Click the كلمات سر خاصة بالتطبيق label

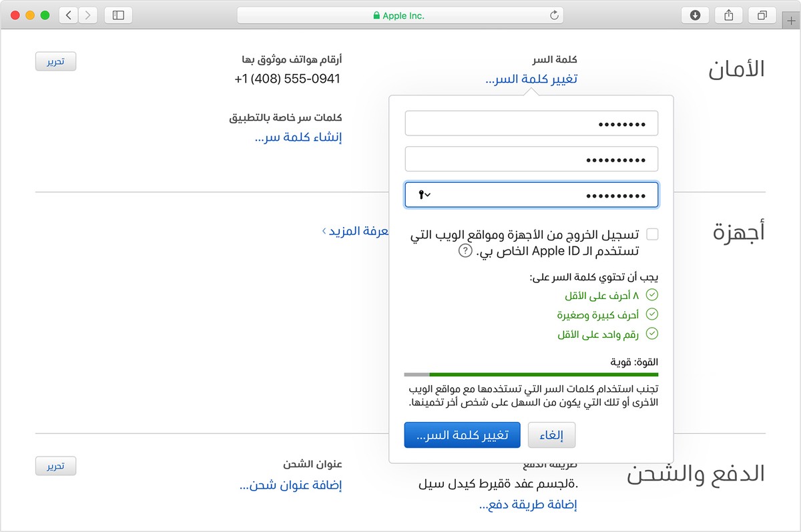coord(285,118)
